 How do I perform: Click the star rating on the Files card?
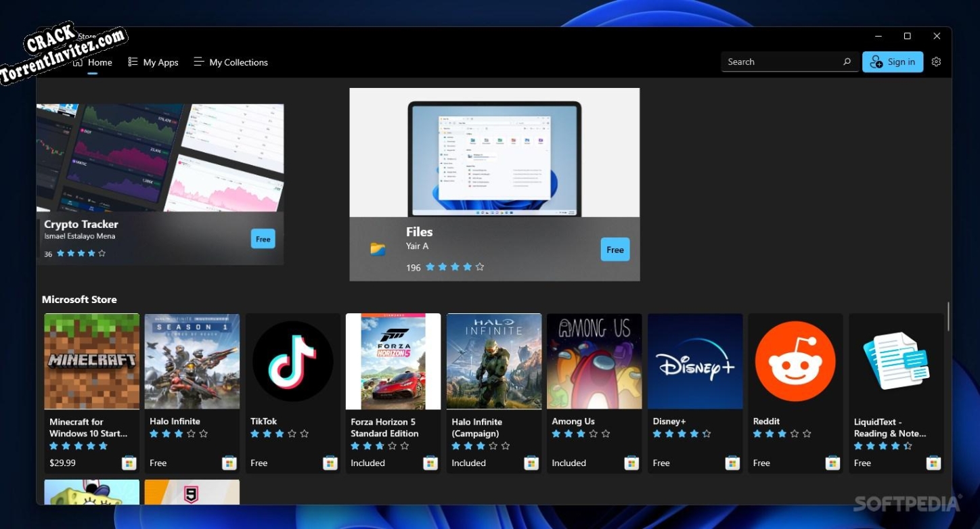[454, 267]
